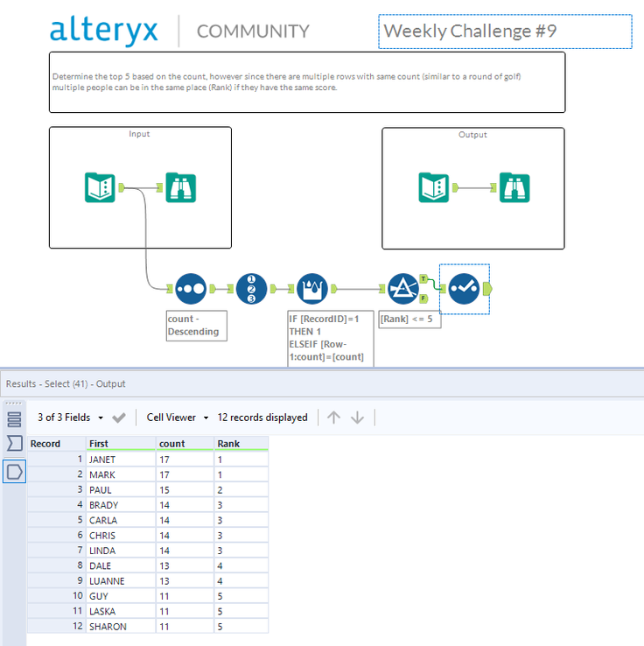
Task: Select the output anchor data view icon
Action: pyautogui.click(x=14, y=471)
